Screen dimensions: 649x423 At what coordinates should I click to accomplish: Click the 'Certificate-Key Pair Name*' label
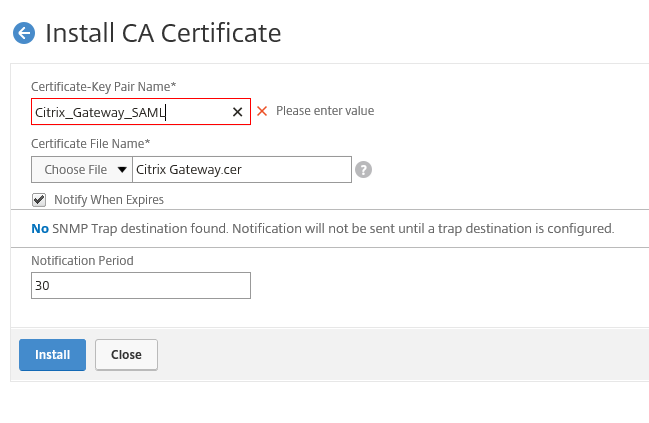pyautogui.click(x=104, y=87)
